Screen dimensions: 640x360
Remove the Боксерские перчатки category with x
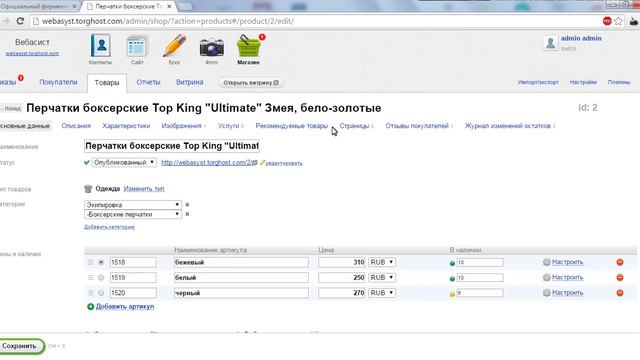click(x=187, y=214)
